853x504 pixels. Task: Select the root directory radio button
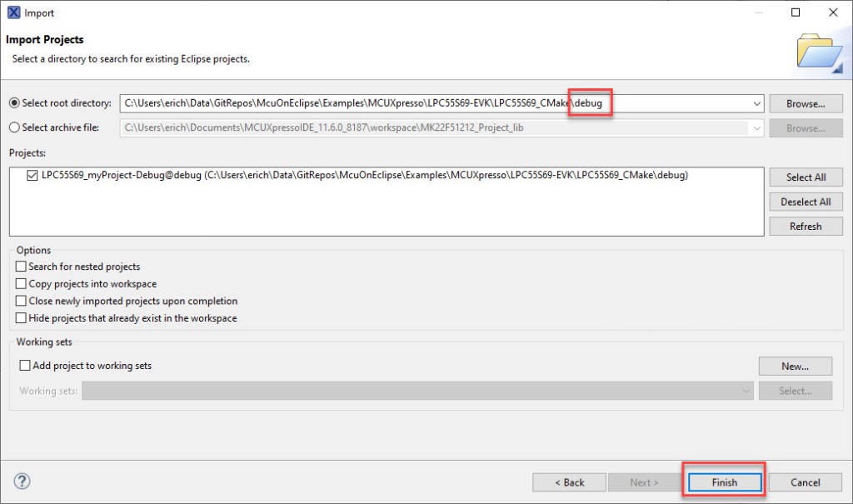click(13, 103)
